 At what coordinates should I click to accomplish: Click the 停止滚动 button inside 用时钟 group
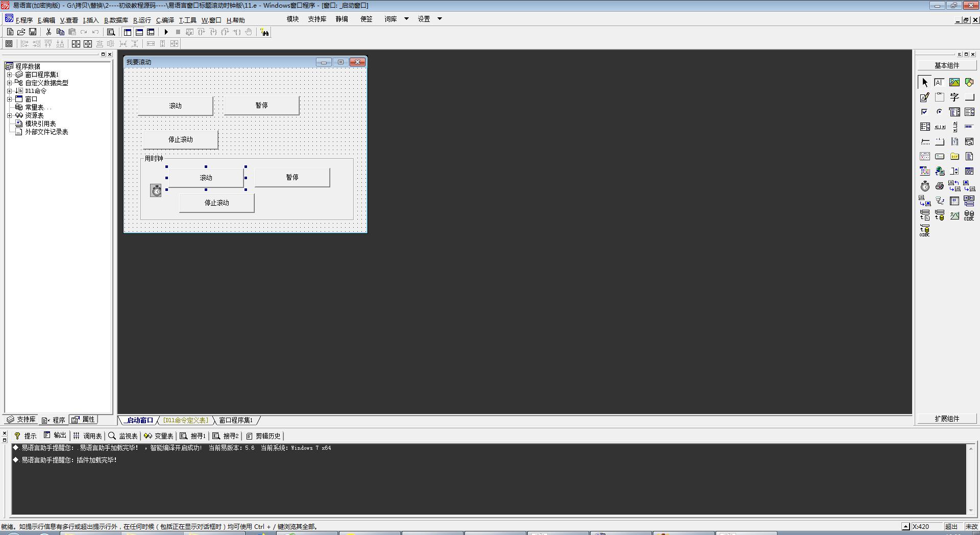pos(217,203)
